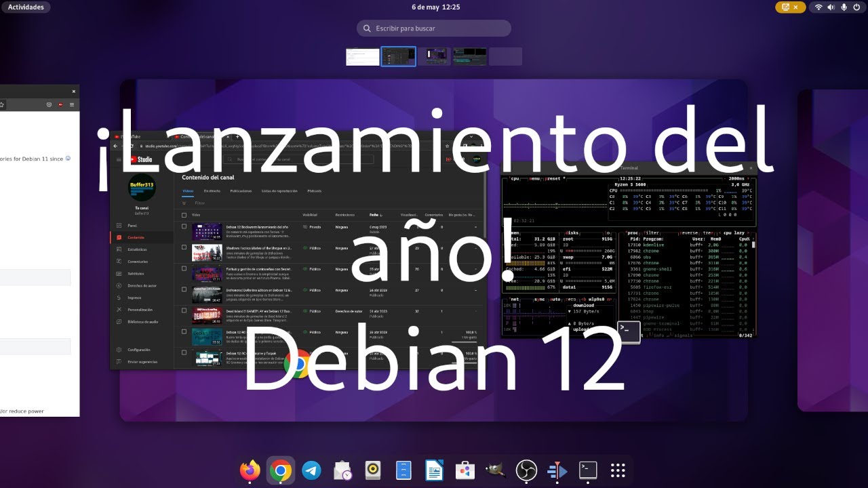The width and height of the screenshot is (868, 488).
Task: Click the Buffer313 channel avatar in Studio
Action: [x=142, y=188]
